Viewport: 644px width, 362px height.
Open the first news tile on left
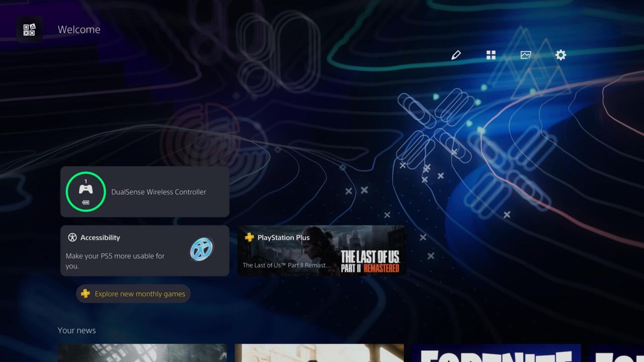pyautogui.click(x=142, y=353)
